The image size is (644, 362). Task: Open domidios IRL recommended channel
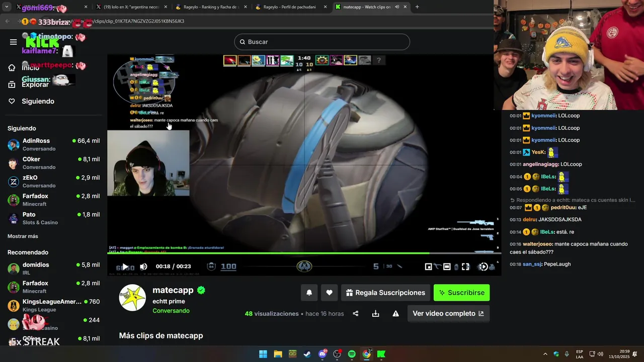[53, 268]
